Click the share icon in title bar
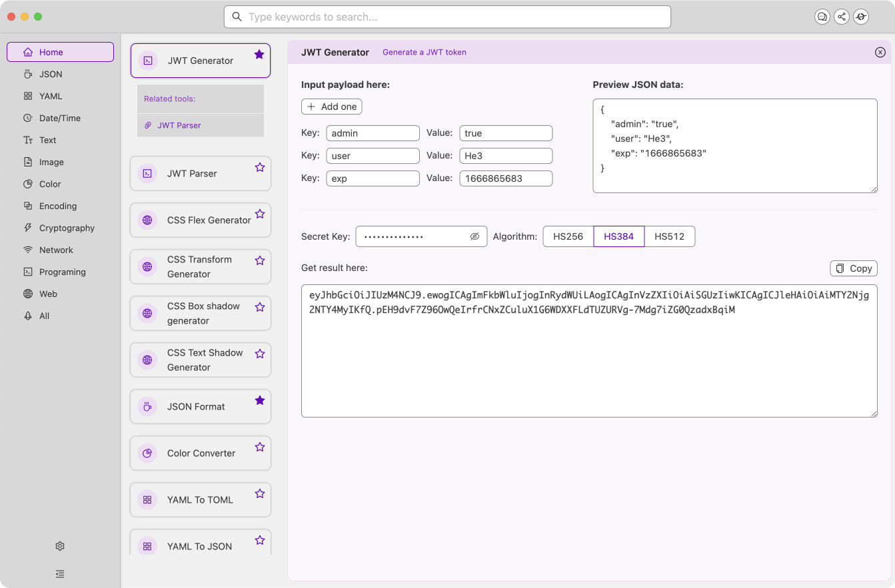This screenshot has height=588, width=895. coord(842,17)
